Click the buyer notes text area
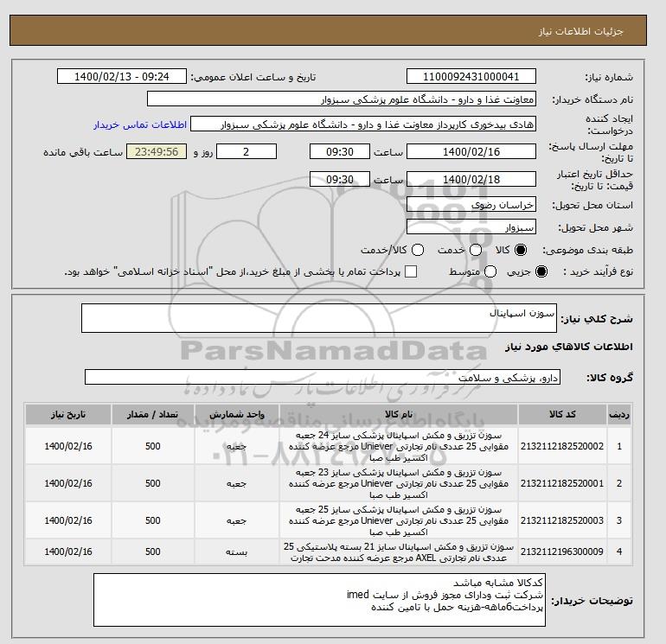The height and width of the screenshot is (644, 666). point(319,600)
